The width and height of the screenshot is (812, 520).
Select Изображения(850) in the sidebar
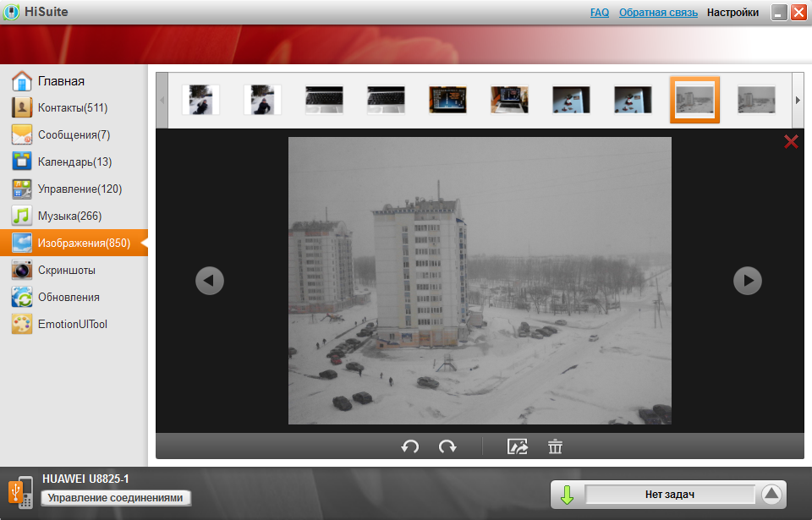(74, 243)
